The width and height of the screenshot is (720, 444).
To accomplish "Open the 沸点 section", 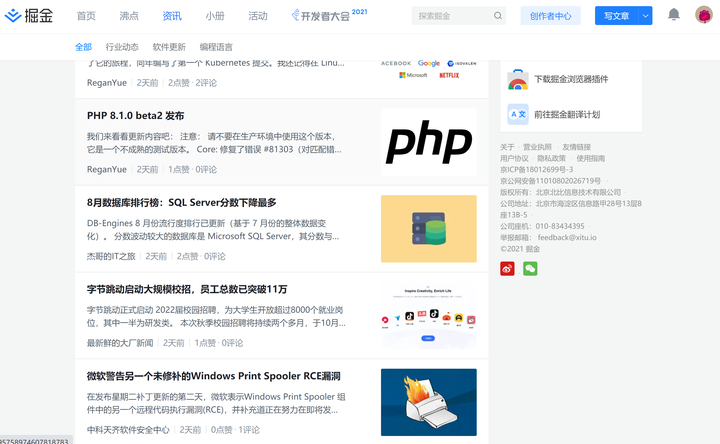I will pos(129,16).
